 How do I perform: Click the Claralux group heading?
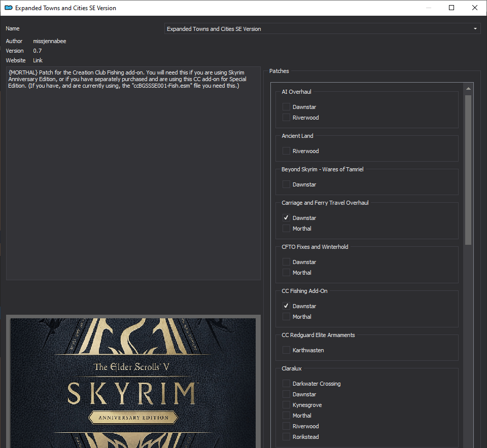[292, 368]
